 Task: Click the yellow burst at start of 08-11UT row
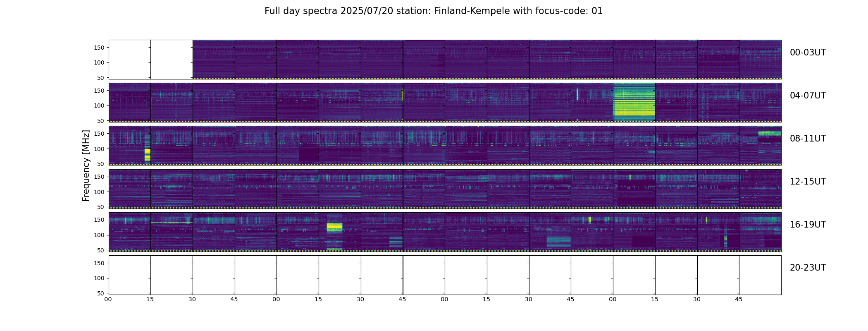(x=147, y=155)
